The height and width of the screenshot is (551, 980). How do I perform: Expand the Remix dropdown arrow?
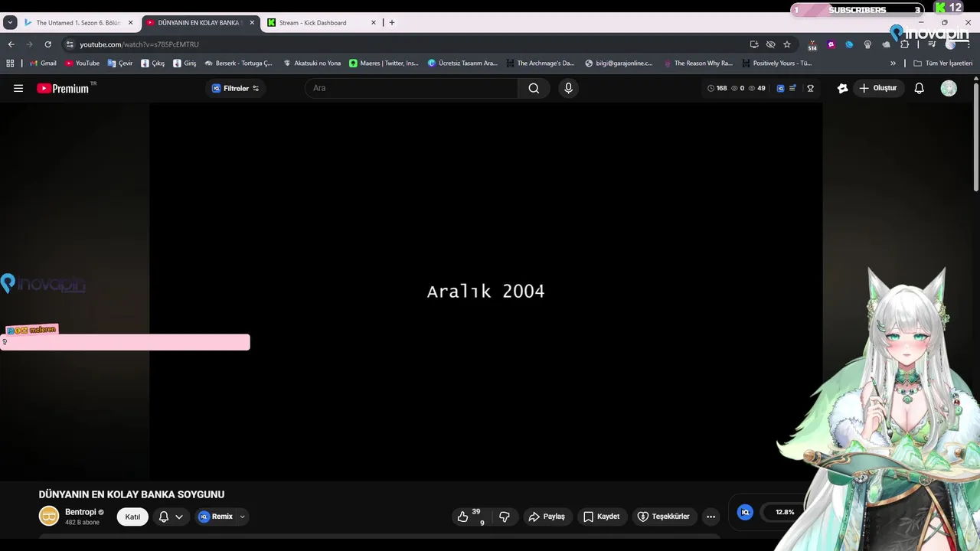pyautogui.click(x=243, y=517)
